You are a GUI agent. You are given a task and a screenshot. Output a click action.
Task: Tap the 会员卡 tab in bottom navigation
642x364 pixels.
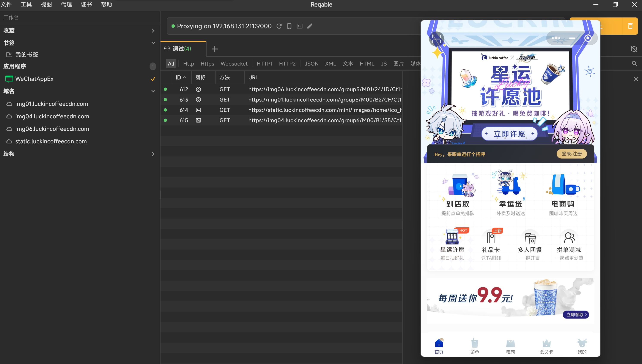[546, 346]
